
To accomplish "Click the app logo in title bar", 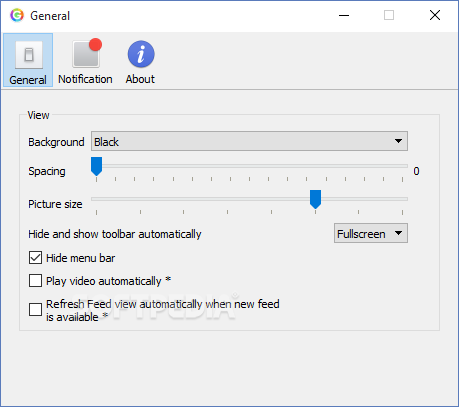I will [17, 15].
